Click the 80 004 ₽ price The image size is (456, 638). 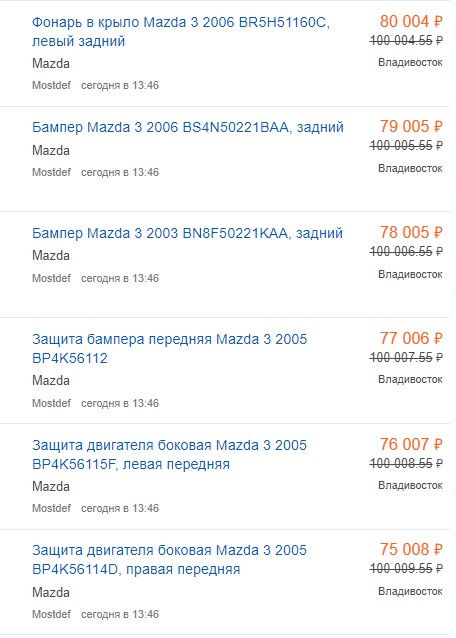(x=411, y=22)
